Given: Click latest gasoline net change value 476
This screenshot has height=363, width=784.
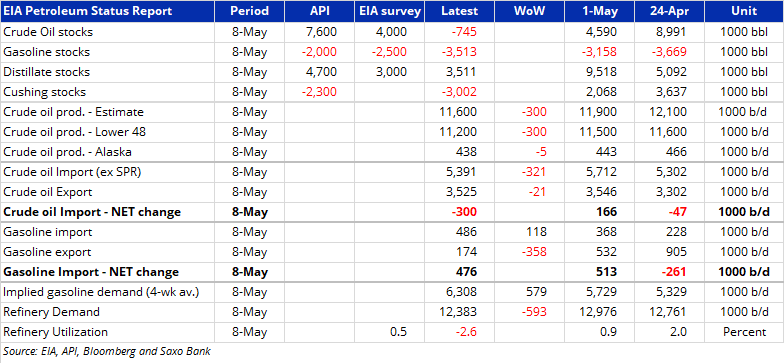Looking at the screenshot, I should [466, 272].
